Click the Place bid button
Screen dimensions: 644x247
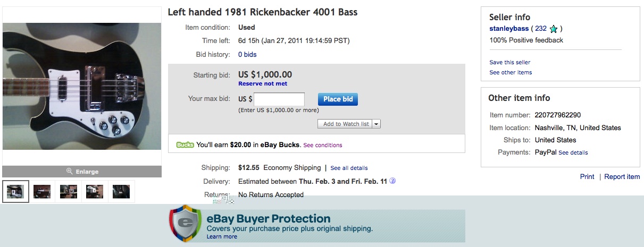click(x=338, y=99)
